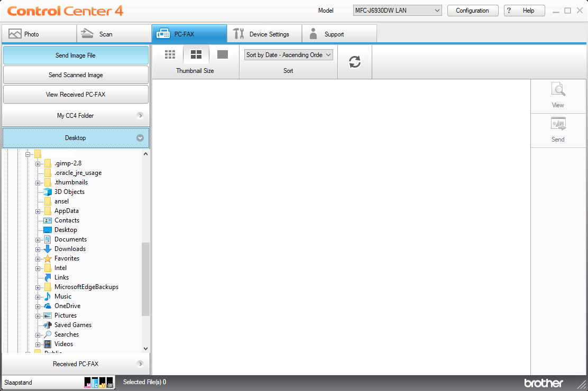
Task: Click the Support person icon
Action: [313, 33]
